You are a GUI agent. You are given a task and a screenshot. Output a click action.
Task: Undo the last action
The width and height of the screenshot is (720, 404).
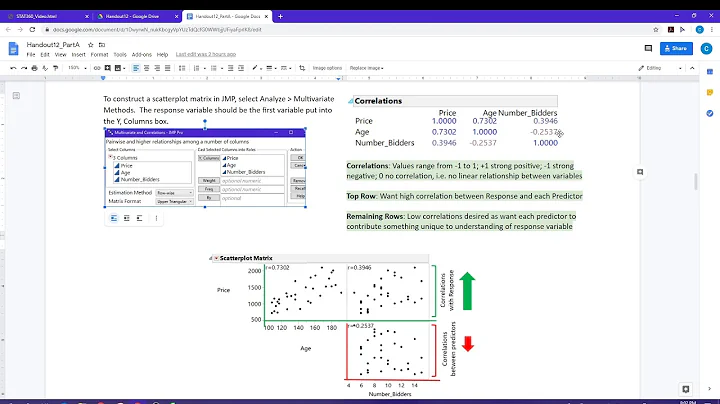[13, 68]
